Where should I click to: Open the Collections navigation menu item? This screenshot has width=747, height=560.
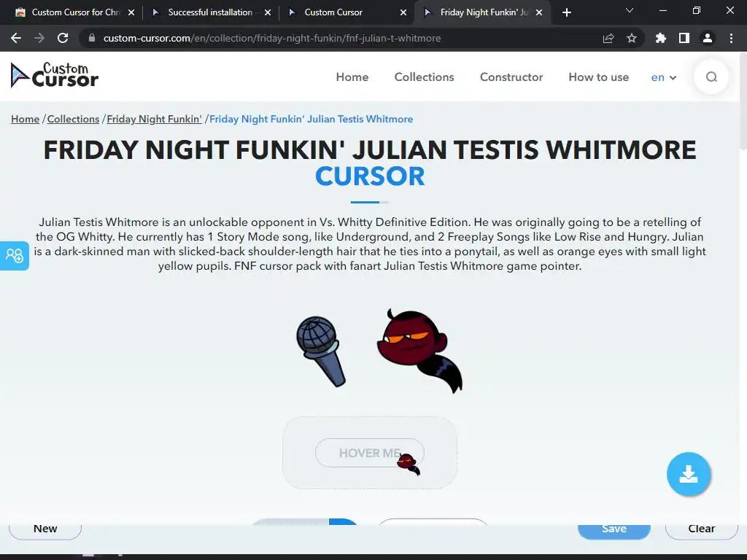coord(424,77)
